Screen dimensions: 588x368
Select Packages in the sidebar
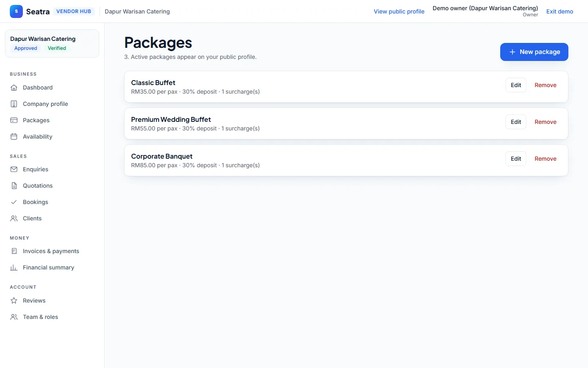coord(52,120)
